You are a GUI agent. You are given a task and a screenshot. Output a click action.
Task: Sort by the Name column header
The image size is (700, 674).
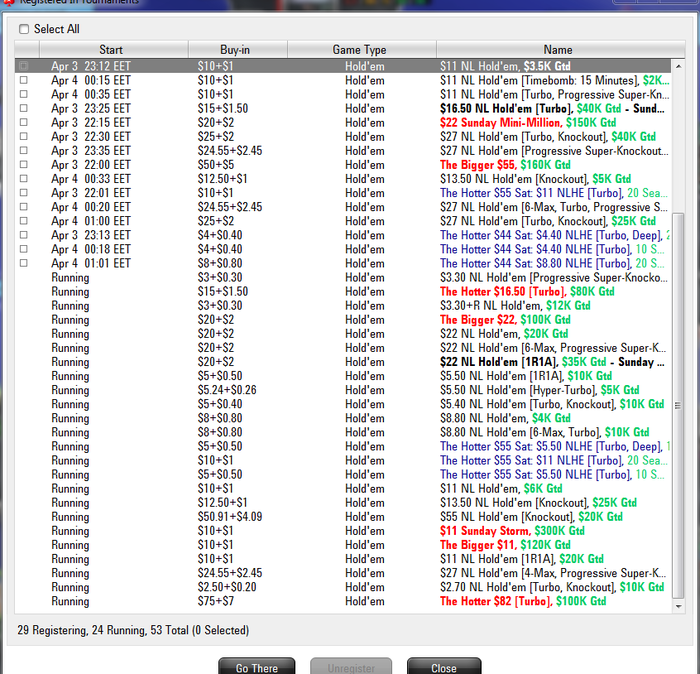click(x=560, y=50)
